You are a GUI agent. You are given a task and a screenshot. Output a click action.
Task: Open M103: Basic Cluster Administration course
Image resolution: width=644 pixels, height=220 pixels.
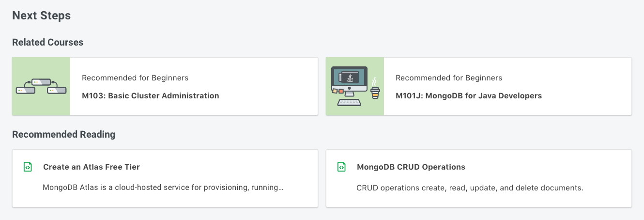point(151,95)
